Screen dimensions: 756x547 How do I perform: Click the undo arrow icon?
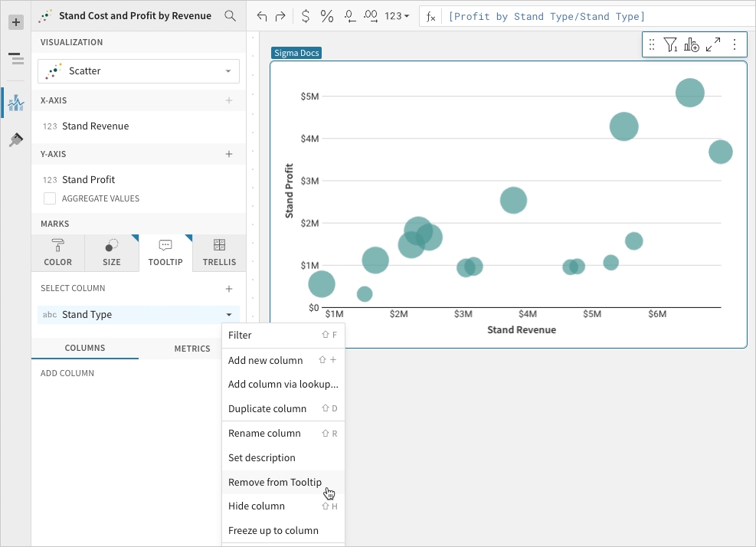click(263, 16)
